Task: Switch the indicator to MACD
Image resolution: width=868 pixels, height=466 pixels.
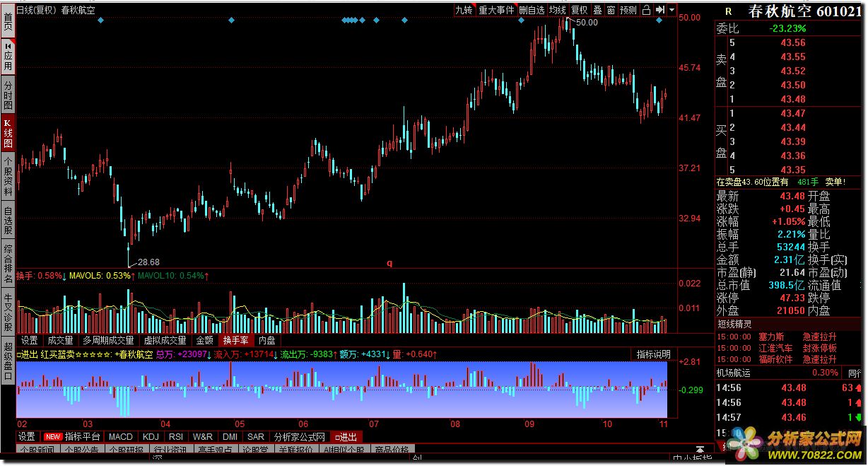Action: [120, 436]
